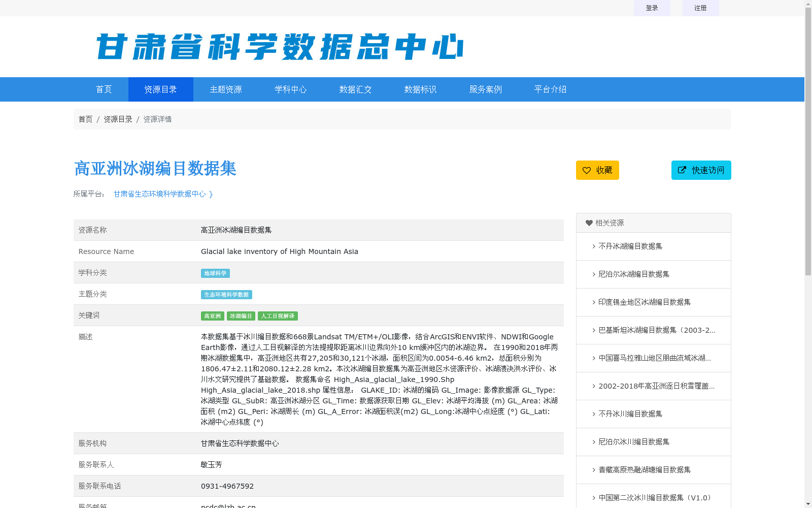Click the scrollbar down arrow

pos(808,504)
